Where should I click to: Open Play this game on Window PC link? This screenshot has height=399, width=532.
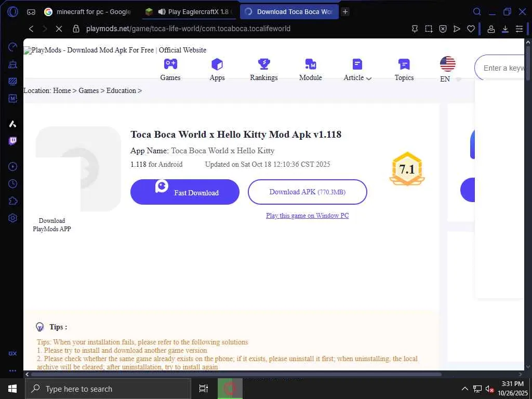coord(308,216)
